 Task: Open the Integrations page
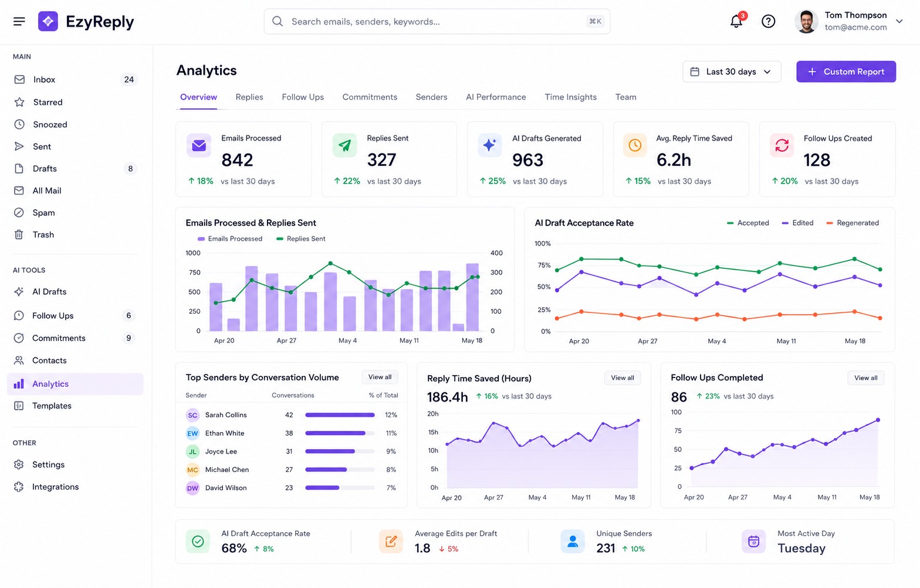tap(75, 487)
